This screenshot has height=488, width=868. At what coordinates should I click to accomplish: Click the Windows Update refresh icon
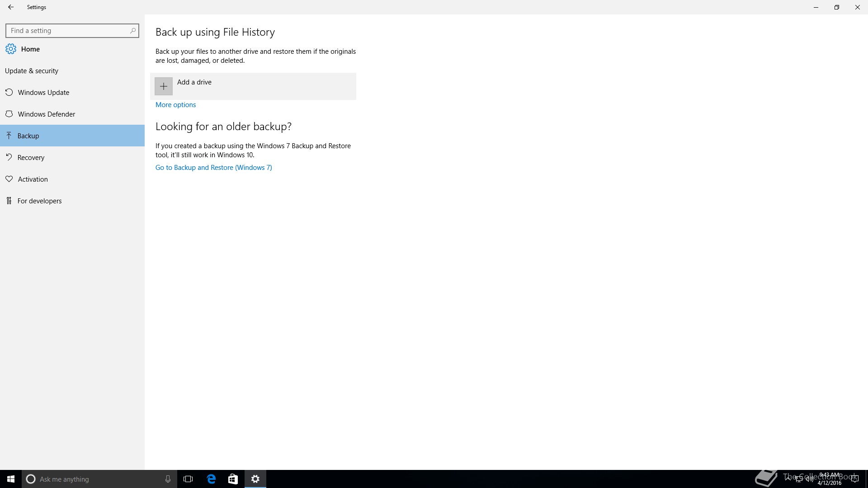click(9, 92)
